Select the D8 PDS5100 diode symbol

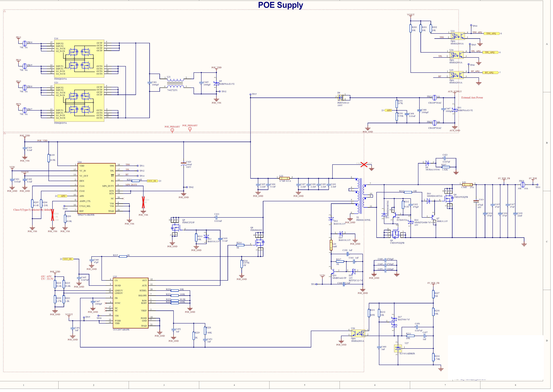coord(341,98)
